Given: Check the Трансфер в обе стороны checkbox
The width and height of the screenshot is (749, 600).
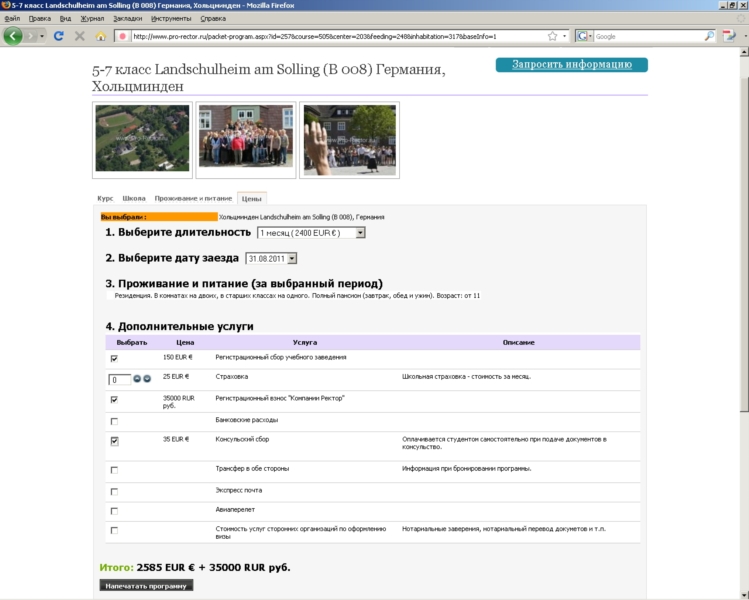Looking at the screenshot, I should [114, 470].
